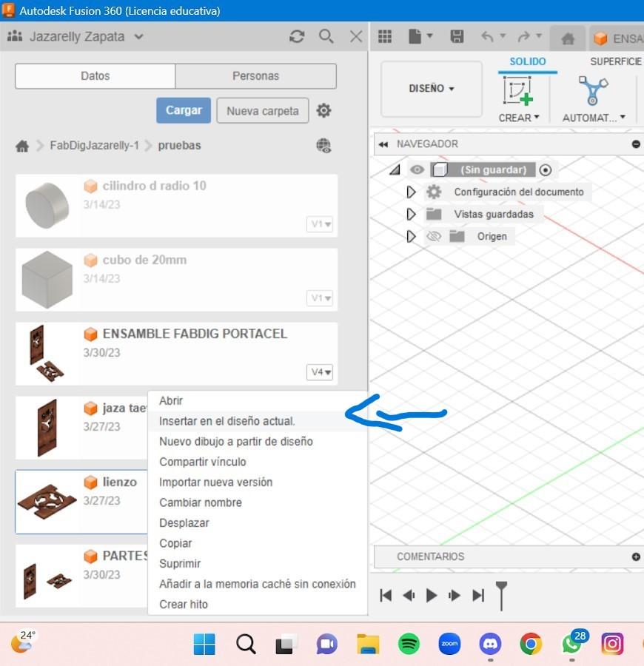Choose Suprimir from the context menu
The height and width of the screenshot is (666, 644).
pyautogui.click(x=258, y=564)
